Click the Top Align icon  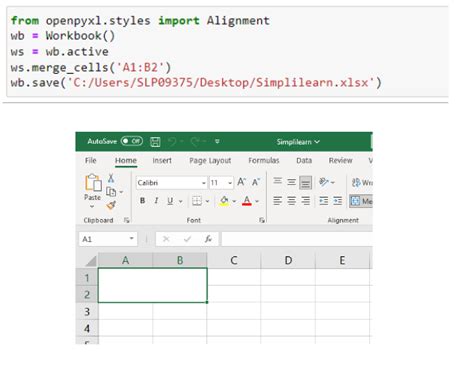point(277,182)
